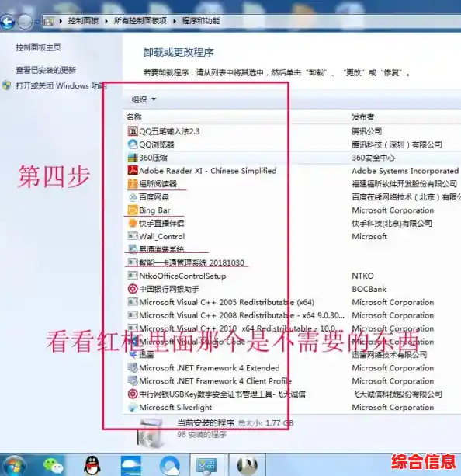
Task: Select Visual C++ 2005 Redistributable icon
Action: [132, 302]
